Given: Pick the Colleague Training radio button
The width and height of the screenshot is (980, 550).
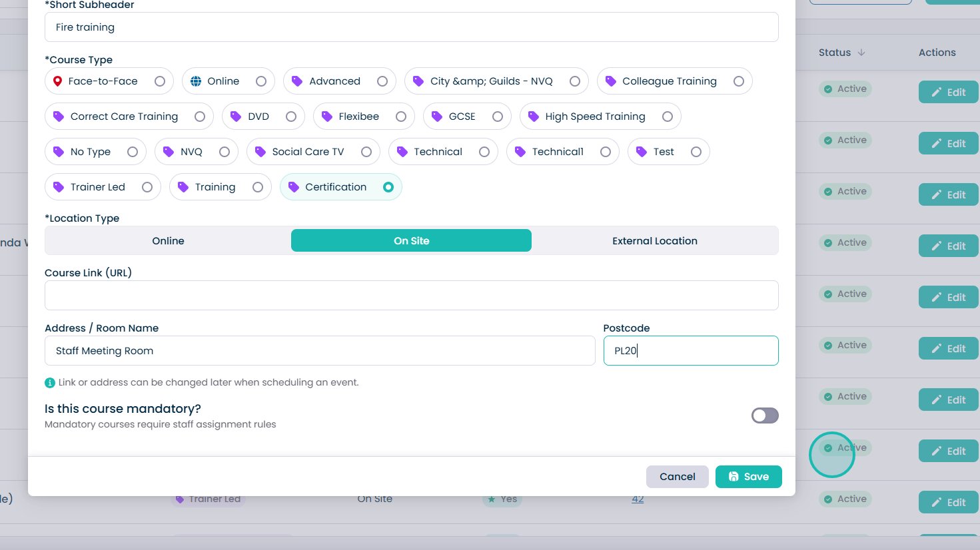Looking at the screenshot, I should pos(739,81).
